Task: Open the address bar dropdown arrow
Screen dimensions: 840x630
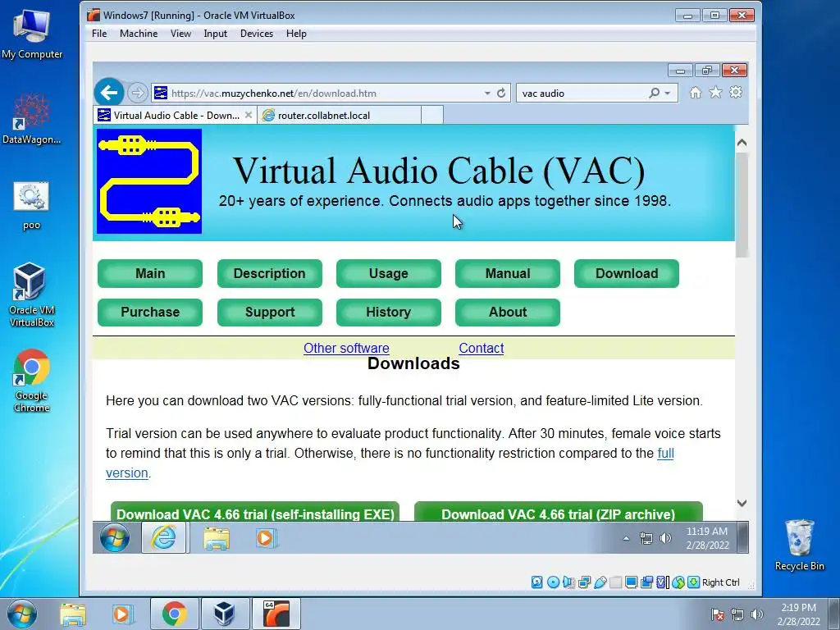Action: 487,94
